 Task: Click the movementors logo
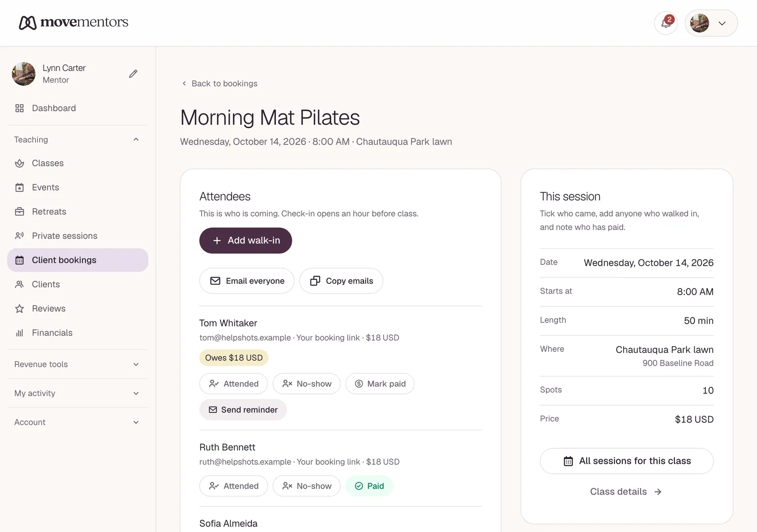pos(73,22)
